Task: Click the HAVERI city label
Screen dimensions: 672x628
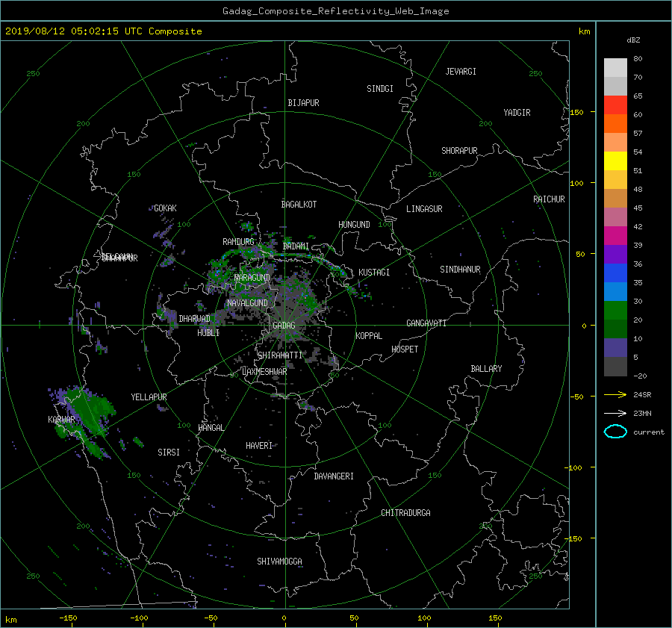Action: pyautogui.click(x=259, y=446)
